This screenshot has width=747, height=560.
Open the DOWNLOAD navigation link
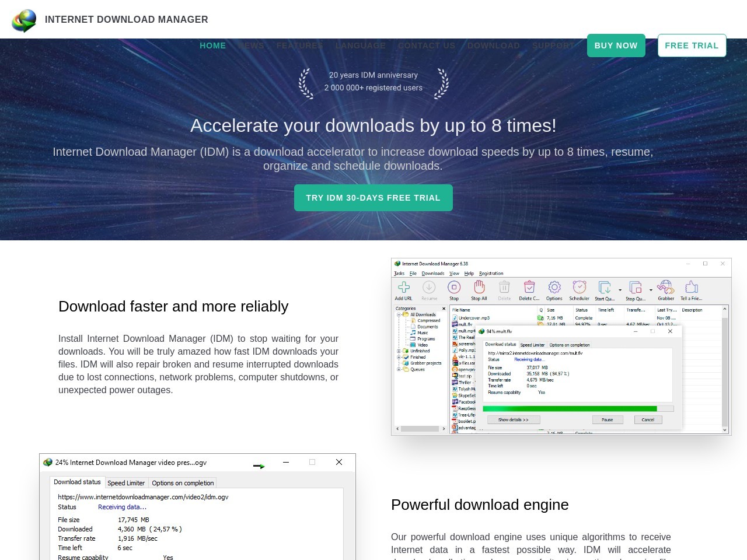[494, 45]
